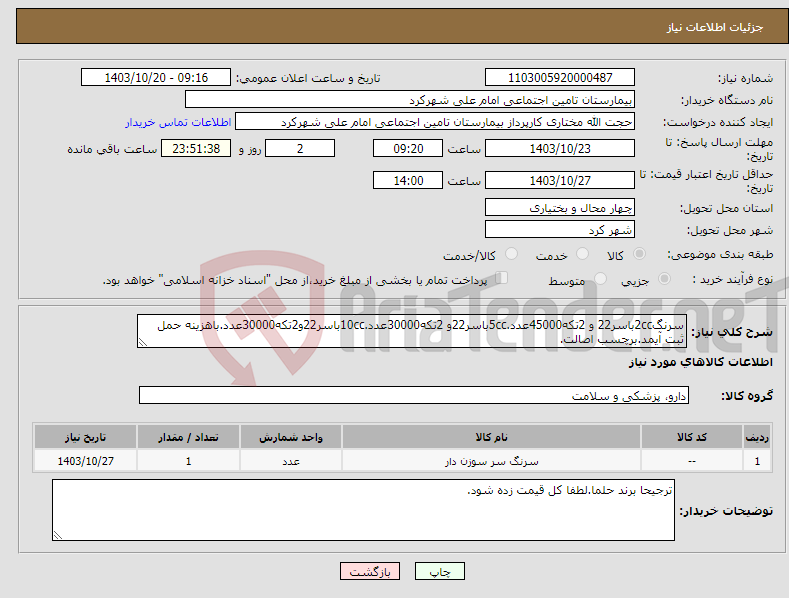This screenshot has width=789, height=598.
Task: Select the کالا/خدمت radio button
Action: pyautogui.click(x=511, y=254)
